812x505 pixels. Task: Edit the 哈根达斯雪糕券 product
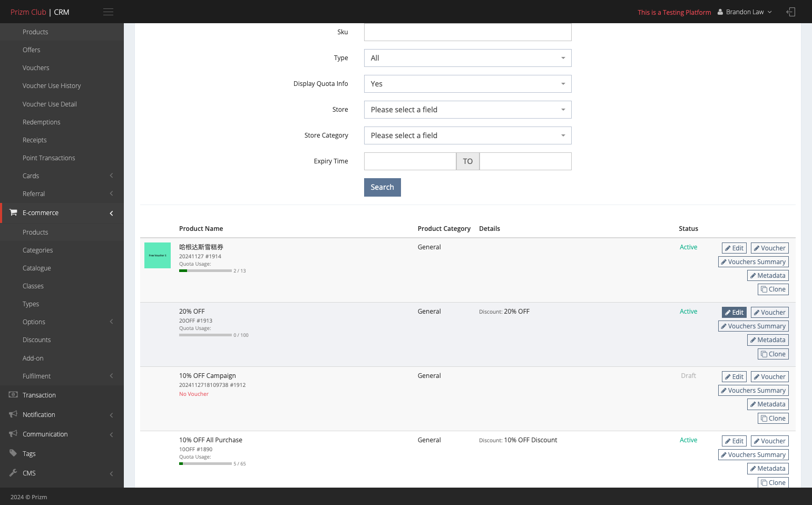coord(734,248)
